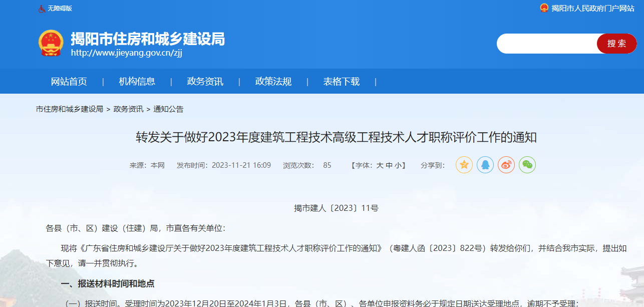Viewport: 644px width, 307px height.
Task: Open the 政务资讯 navigation tab
Action: 205,82
